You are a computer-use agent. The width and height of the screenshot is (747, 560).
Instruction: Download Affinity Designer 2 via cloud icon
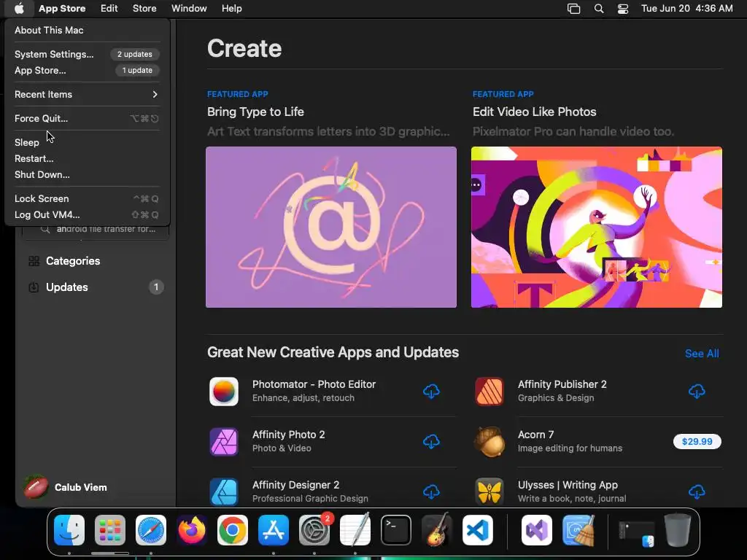[x=431, y=491]
